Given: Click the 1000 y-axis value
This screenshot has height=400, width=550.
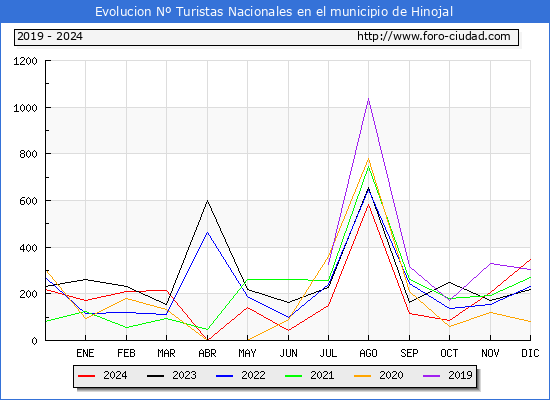Looking at the screenshot, I should [25, 108].
